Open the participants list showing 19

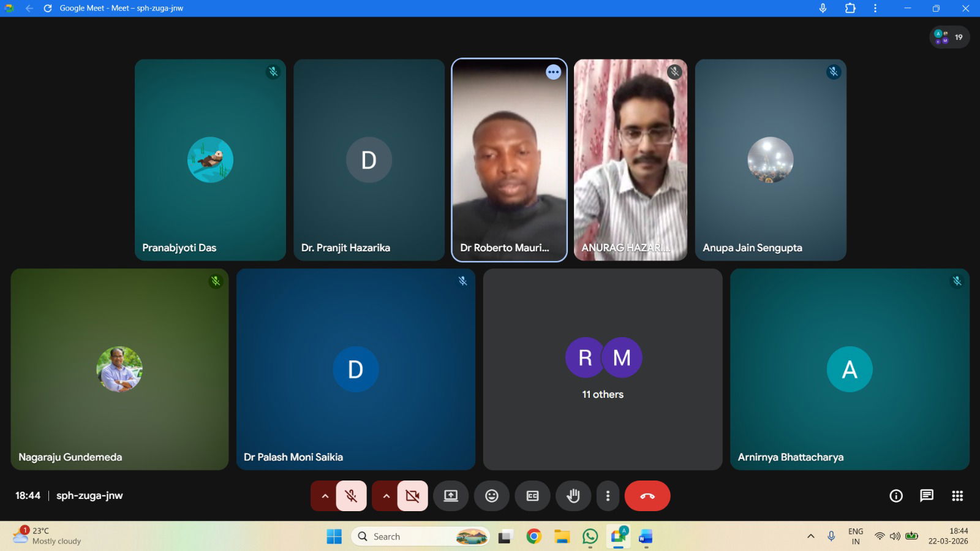949,37
